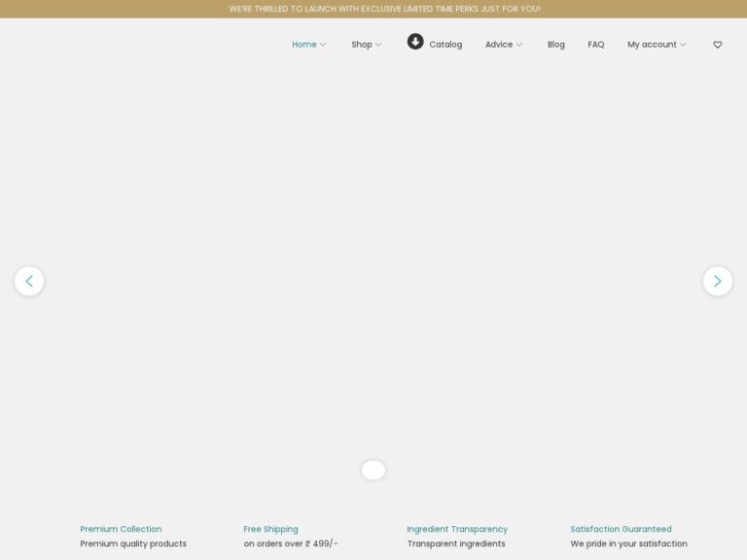Screen dimensions: 747x560
Task: Navigate to the Blog page
Action: click(555, 45)
